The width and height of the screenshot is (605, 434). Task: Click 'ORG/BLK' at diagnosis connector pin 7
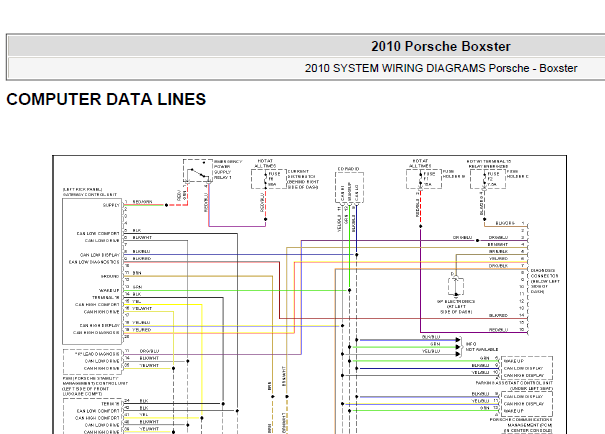(x=499, y=266)
